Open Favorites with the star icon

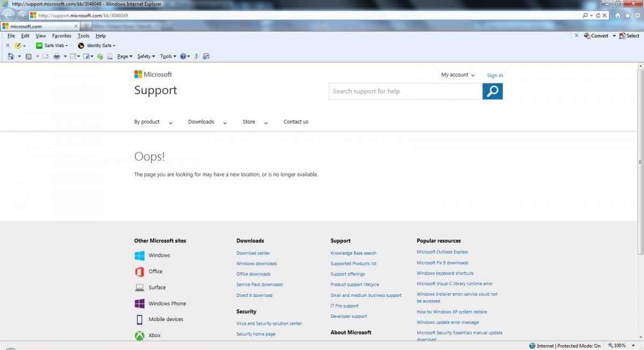coord(627,16)
